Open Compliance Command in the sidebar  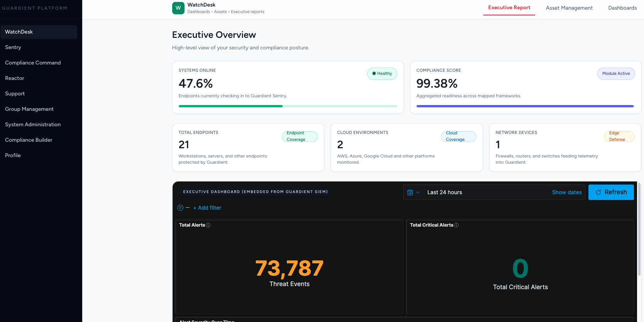click(x=39, y=63)
